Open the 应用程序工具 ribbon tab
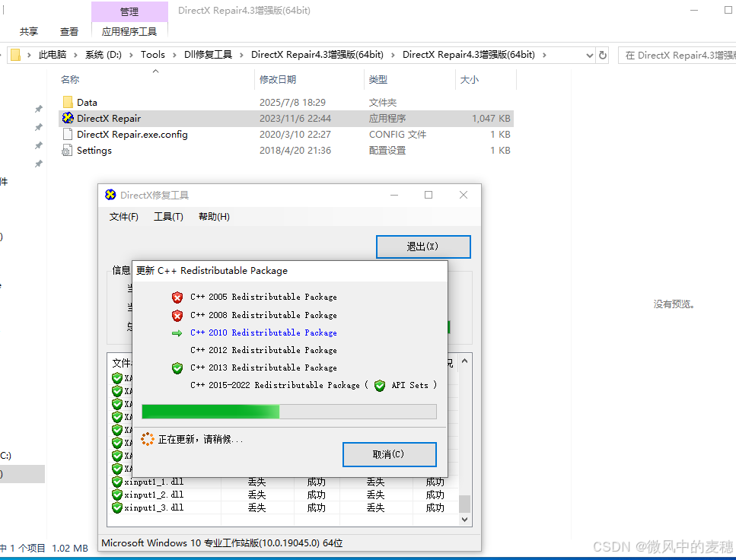 pos(129,31)
